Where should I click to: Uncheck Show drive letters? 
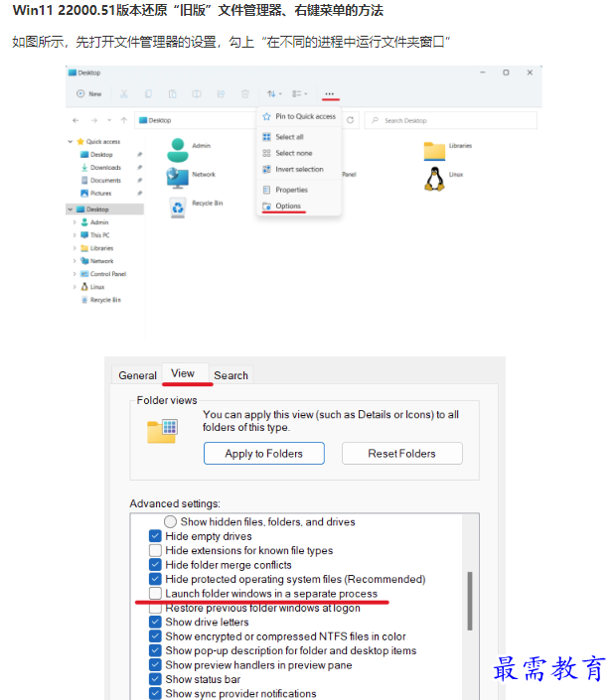click(x=155, y=622)
